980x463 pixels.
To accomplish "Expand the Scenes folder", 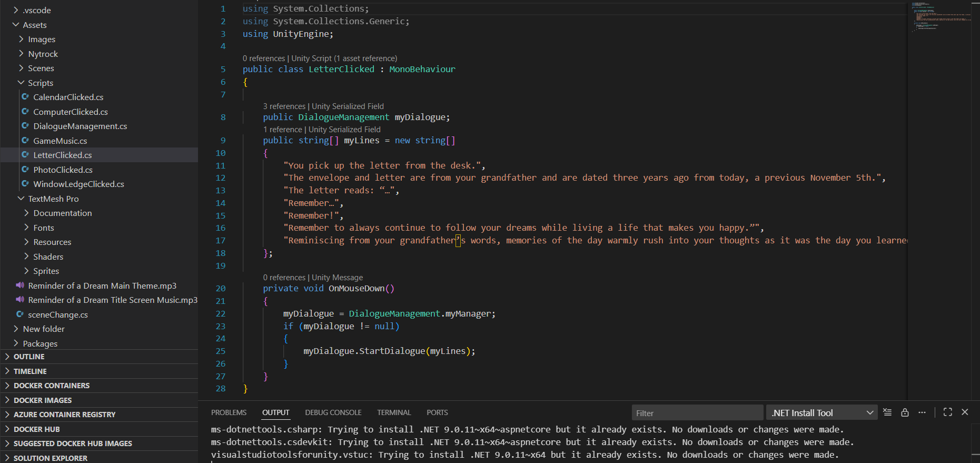I will click(21, 68).
